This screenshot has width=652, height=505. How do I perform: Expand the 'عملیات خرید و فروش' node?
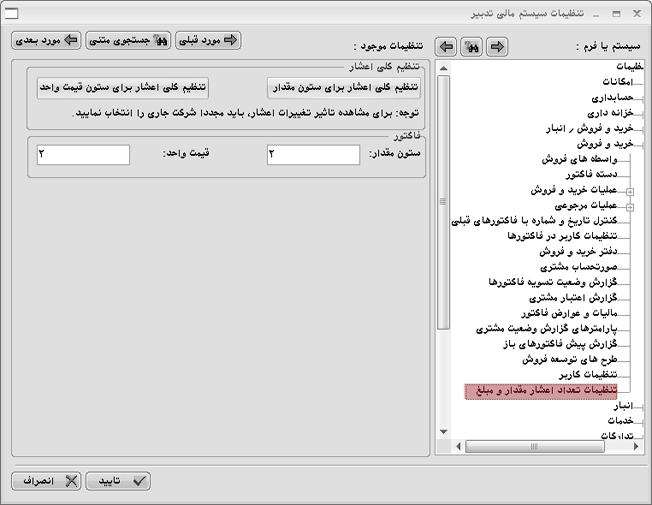tap(629, 190)
